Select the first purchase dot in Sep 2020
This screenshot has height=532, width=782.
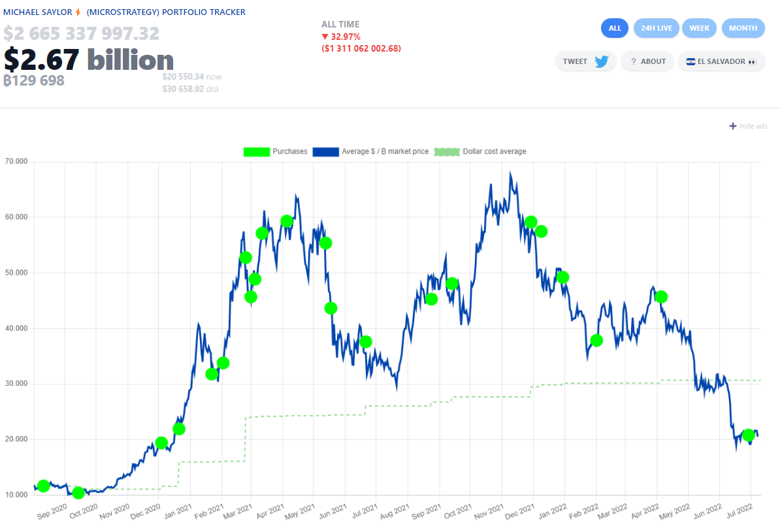(x=43, y=486)
